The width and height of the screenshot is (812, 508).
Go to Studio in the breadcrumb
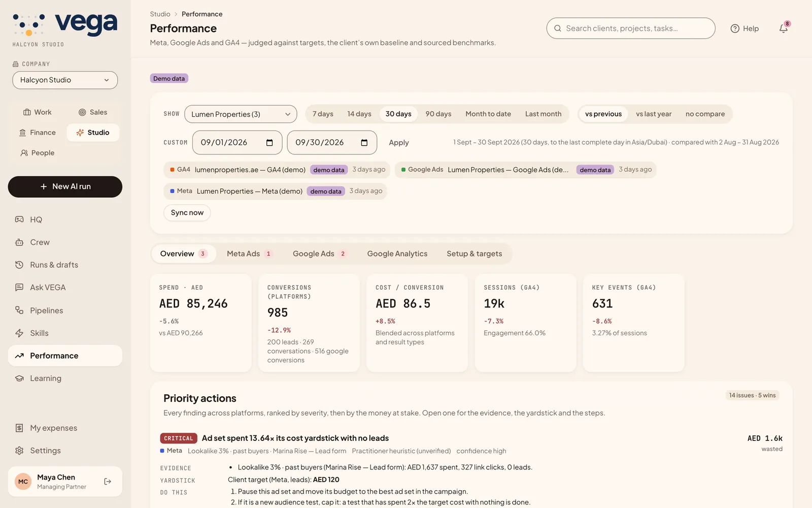(x=160, y=14)
